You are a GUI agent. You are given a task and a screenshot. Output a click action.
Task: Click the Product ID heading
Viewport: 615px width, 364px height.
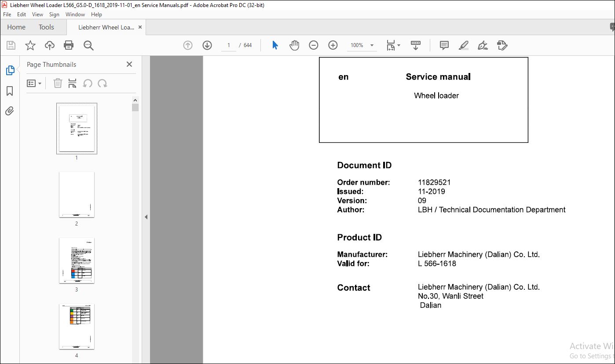click(x=359, y=237)
